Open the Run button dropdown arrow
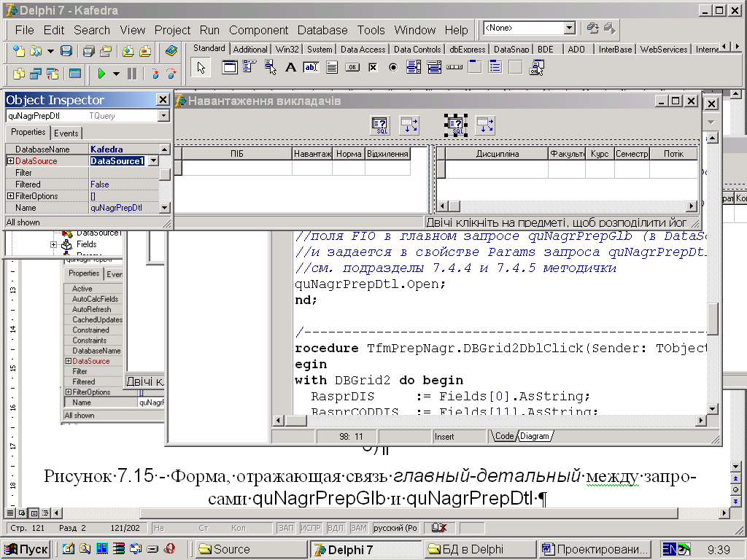Image resolution: width=747 pixels, height=560 pixels. point(116,74)
